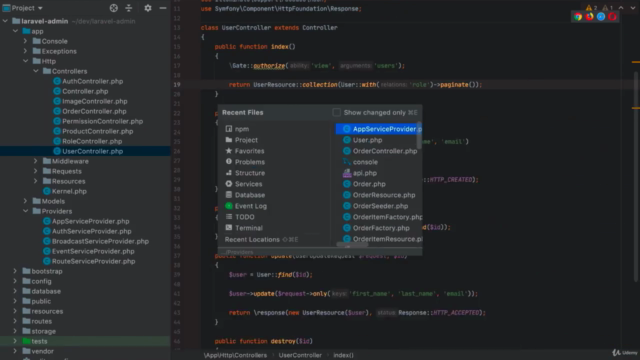Click the editor vertical scrollbar
Viewport: 640px width, 360px height.
pyautogui.click(x=636, y=176)
